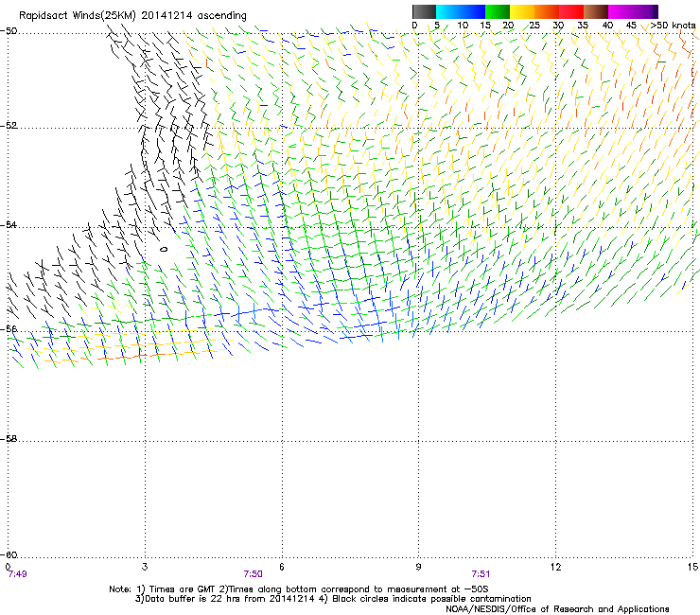Click the purple 7:49 time label

17,574
